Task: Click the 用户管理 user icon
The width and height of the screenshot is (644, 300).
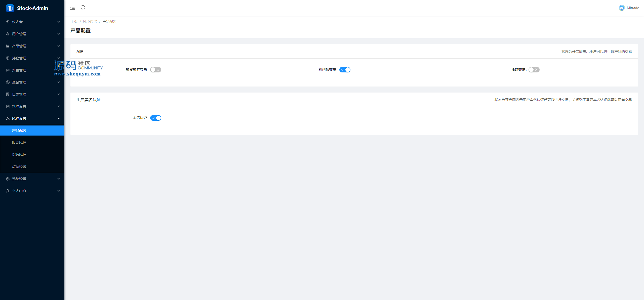Action: [8, 34]
